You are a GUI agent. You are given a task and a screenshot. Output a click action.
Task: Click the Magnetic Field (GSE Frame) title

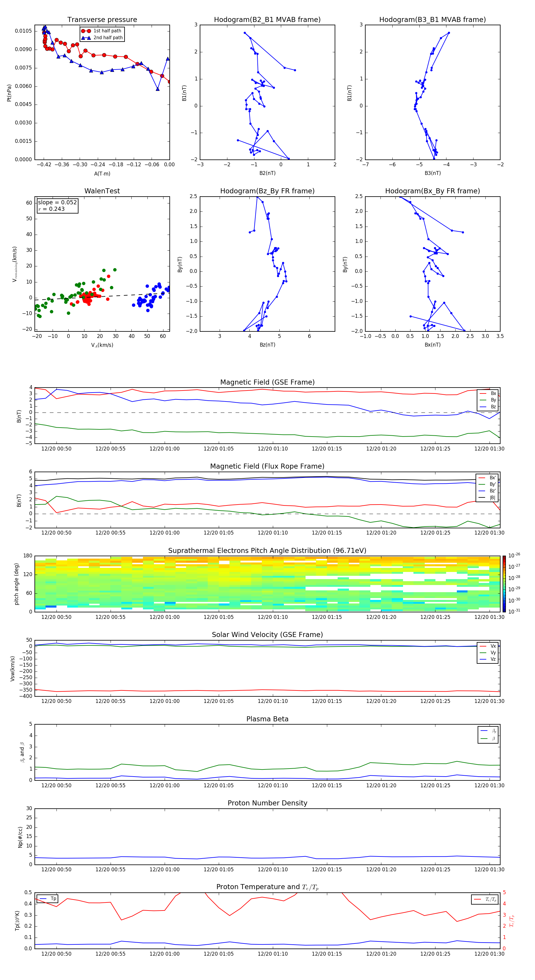point(267,382)
